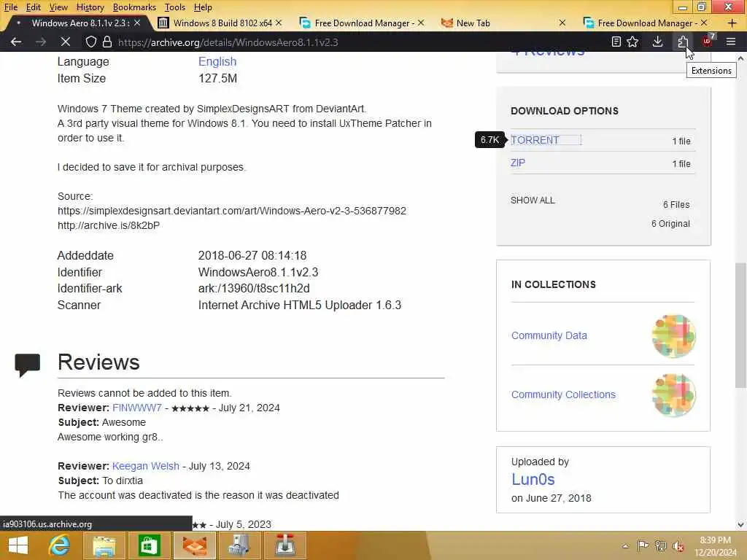Switch to the New Tab tab
The image size is (747, 560).
504,23
